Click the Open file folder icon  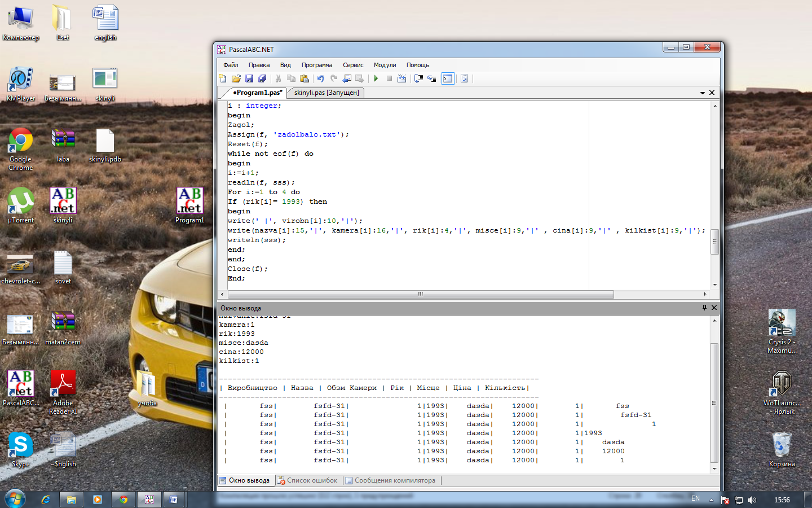pos(236,78)
